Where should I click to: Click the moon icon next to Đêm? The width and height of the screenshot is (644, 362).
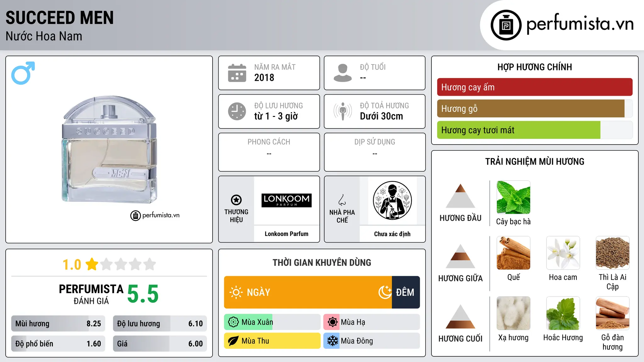(x=385, y=292)
